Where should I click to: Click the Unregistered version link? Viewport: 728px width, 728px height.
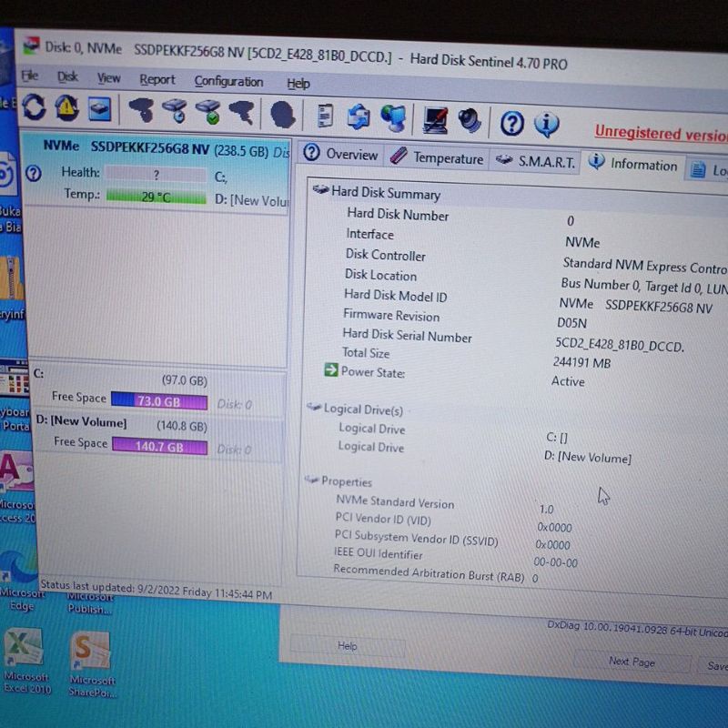pos(661,133)
